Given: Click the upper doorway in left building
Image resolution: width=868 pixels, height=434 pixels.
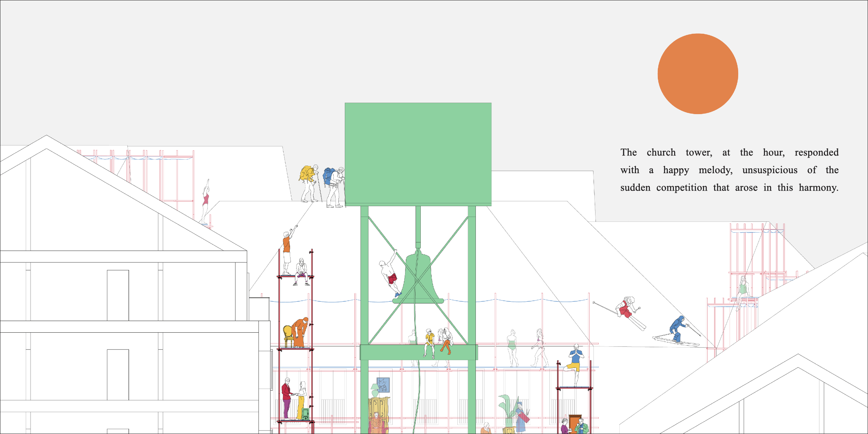Looking at the screenshot, I should (x=118, y=295).
